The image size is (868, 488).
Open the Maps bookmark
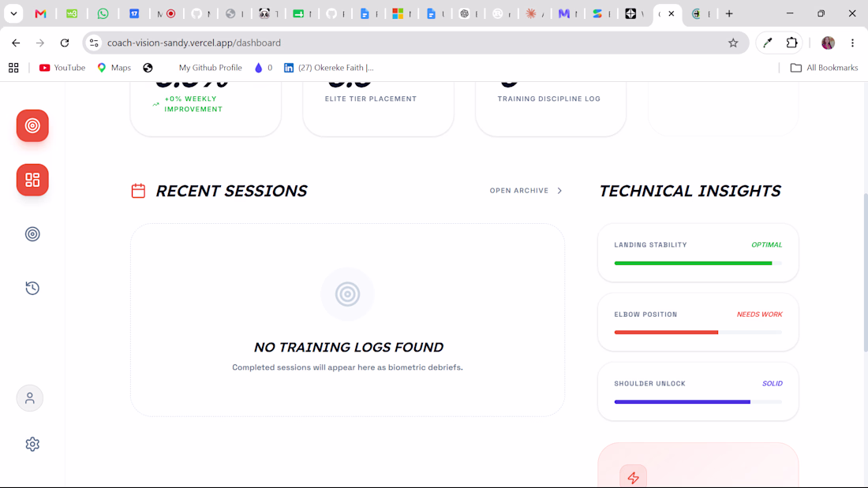pos(114,68)
